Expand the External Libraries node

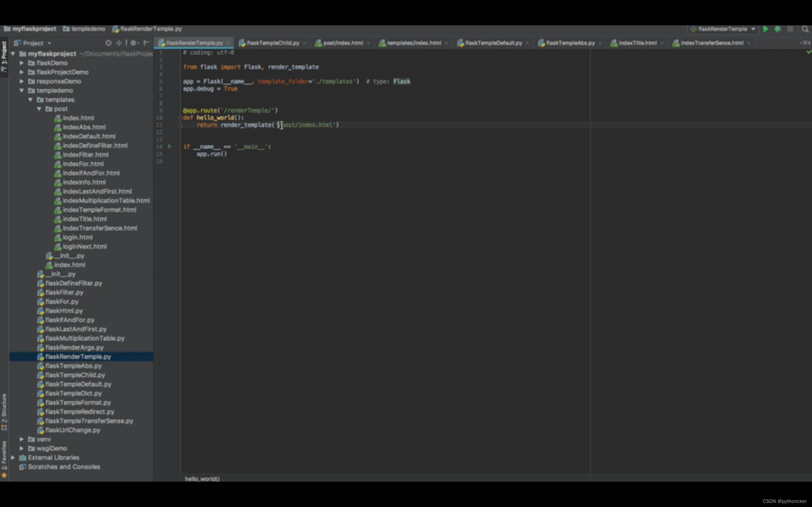pyautogui.click(x=13, y=457)
